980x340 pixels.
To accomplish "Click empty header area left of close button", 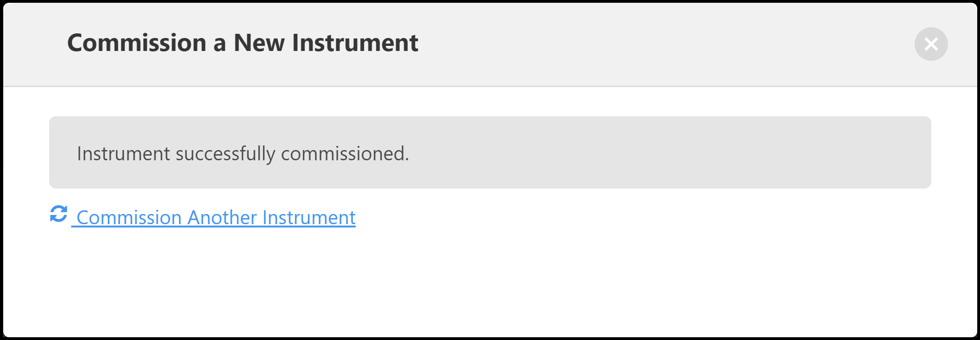I will pos(696,44).
